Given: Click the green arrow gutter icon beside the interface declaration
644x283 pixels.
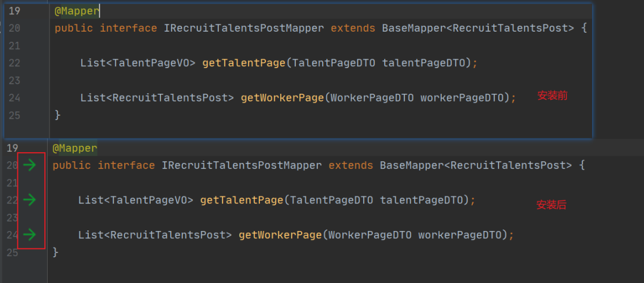Looking at the screenshot, I should 29,165.
